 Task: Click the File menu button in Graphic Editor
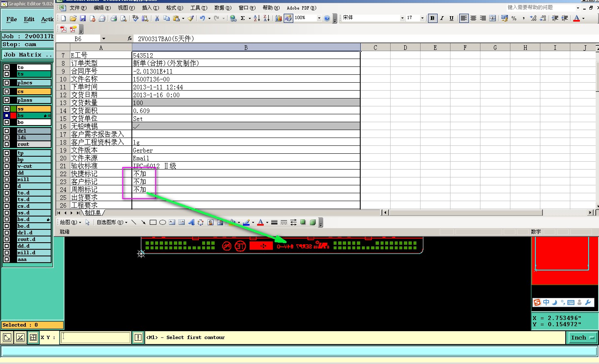[x=12, y=19]
